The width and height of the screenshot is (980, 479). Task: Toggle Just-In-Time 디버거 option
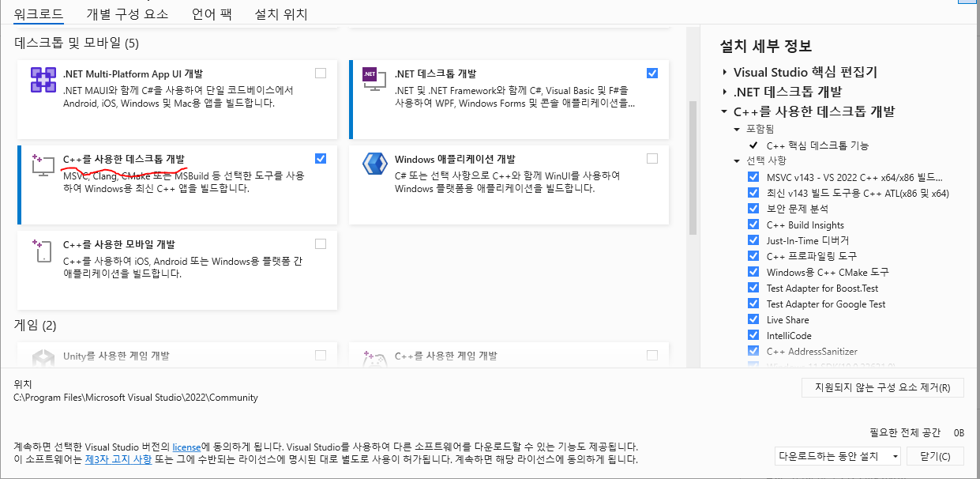[x=753, y=240]
